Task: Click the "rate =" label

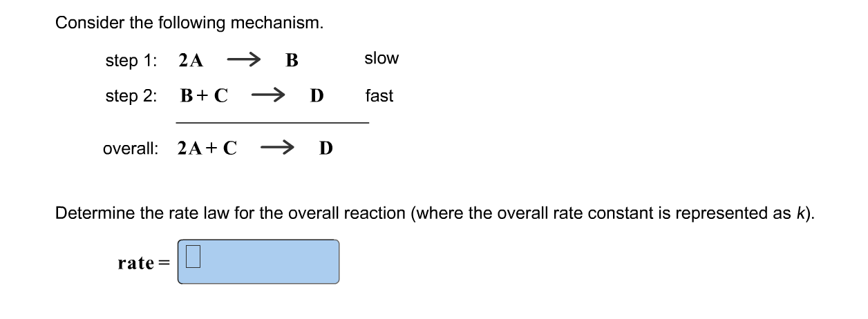Action: pyautogui.click(x=144, y=262)
